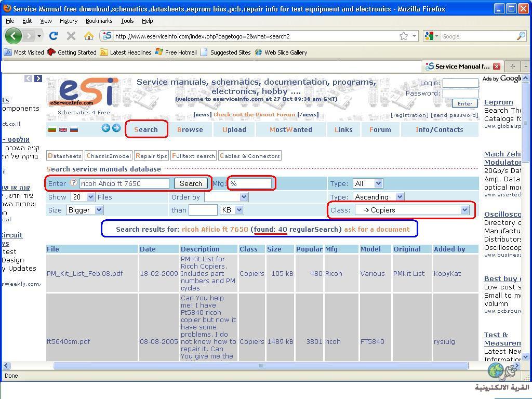532x399 pixels.
Task: Open the PM_Kit_List_Feb'08.pdf file link
Action: point(85,273)
